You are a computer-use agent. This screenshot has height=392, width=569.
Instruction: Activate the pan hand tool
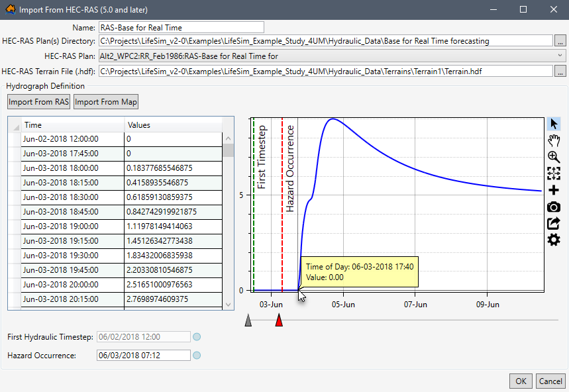[x=554, y=140]
